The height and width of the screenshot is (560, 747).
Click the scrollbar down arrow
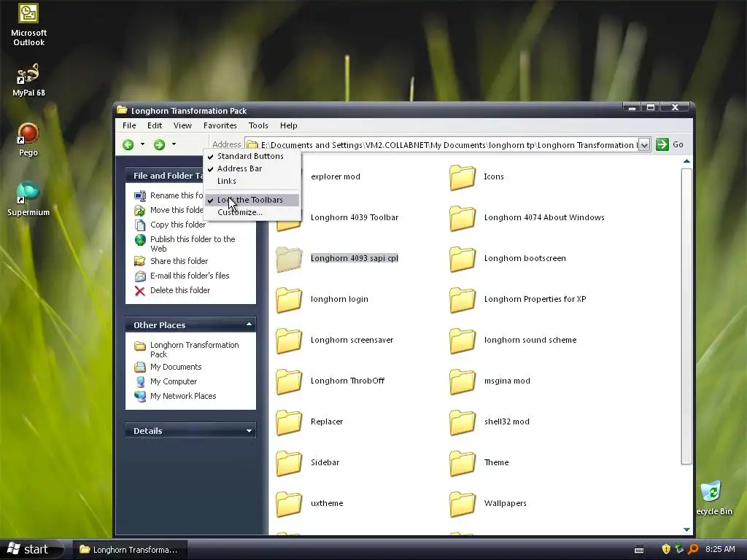(x=686, y=529)
